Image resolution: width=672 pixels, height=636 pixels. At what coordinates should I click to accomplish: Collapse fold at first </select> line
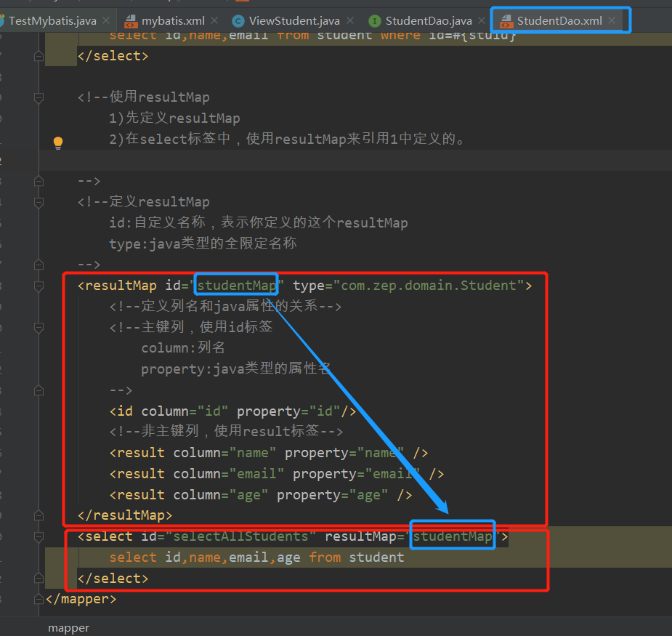click(39, 56)
